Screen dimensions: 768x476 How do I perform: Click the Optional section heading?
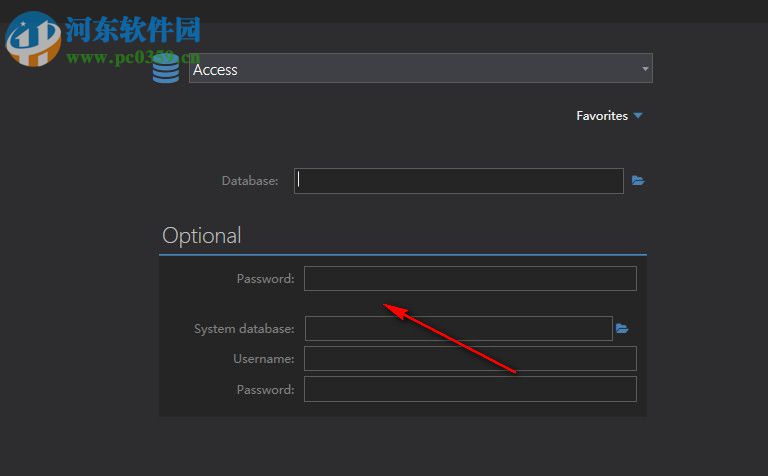point(201,236)
